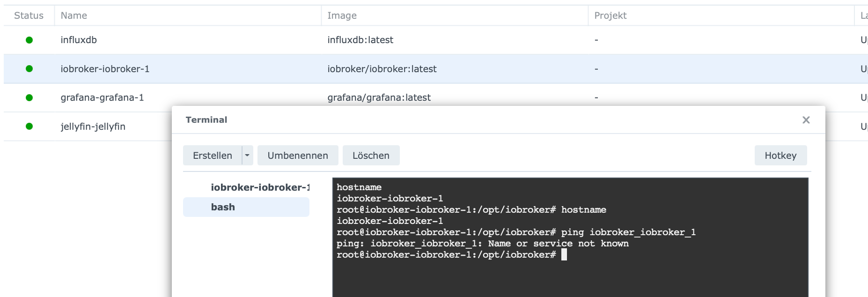This screenshot has width=868, height=297.
Task: Sort by the Projekt column header
Action: click(x=610, y=15)
